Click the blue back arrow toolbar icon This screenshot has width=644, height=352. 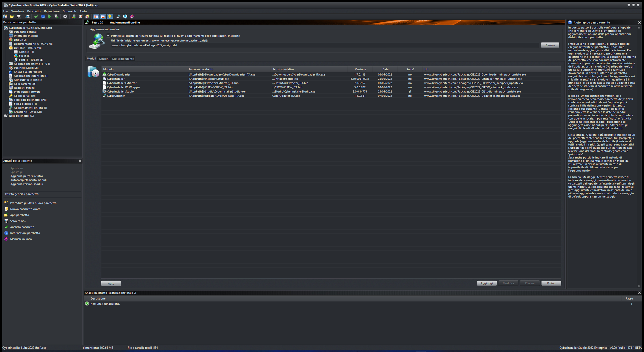[x=27, y=16]
